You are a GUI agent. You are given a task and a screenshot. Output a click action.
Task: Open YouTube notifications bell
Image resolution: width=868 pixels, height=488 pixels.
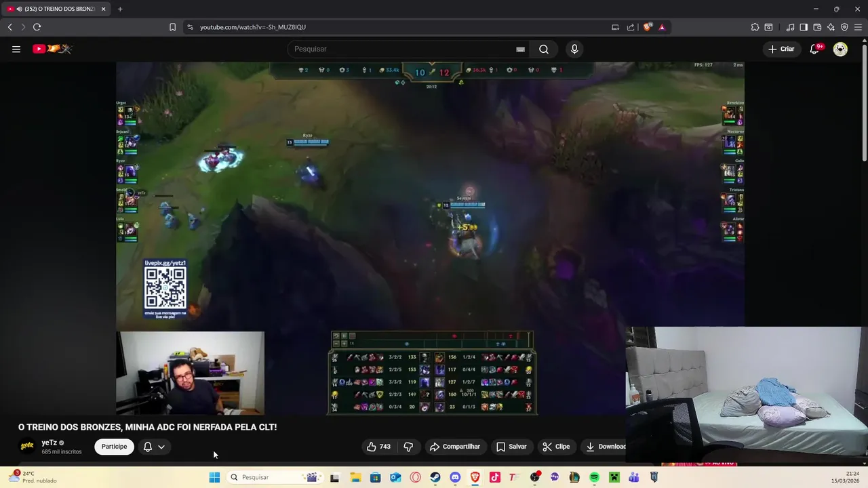point(815,49)
